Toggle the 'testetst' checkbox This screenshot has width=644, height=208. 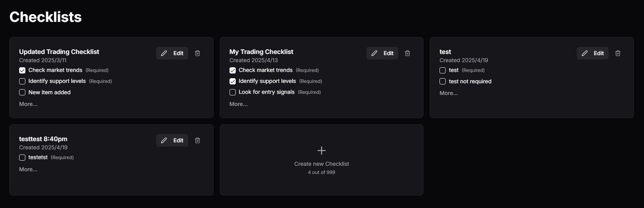click(22, 158)
